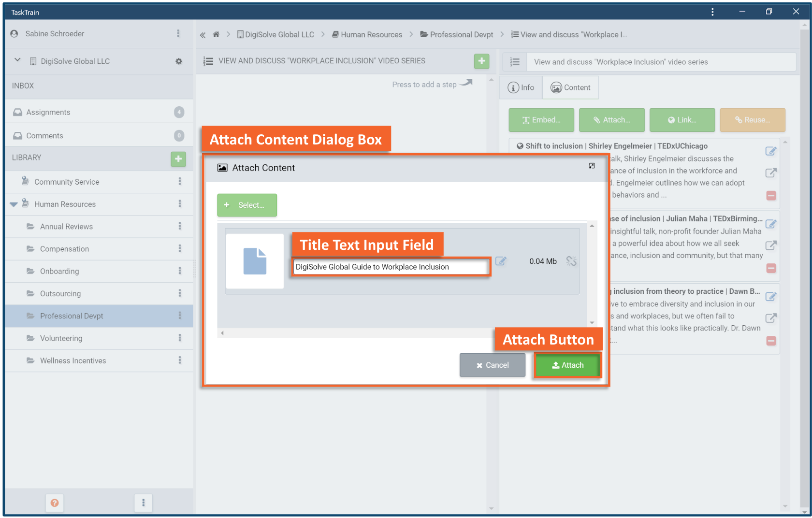Remove the Shift to inclusion content item
Screen dimensions: 812x518
coord(771,195)
